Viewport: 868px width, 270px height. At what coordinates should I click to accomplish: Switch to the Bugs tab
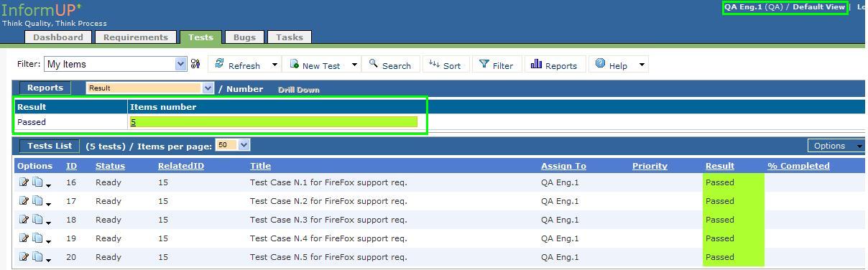(x=244, y=37)
